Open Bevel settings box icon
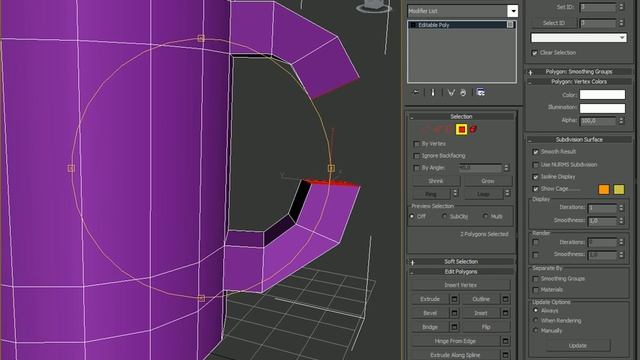Image resolution: width=640 pixels, height=360 pixels. (454, 313)
